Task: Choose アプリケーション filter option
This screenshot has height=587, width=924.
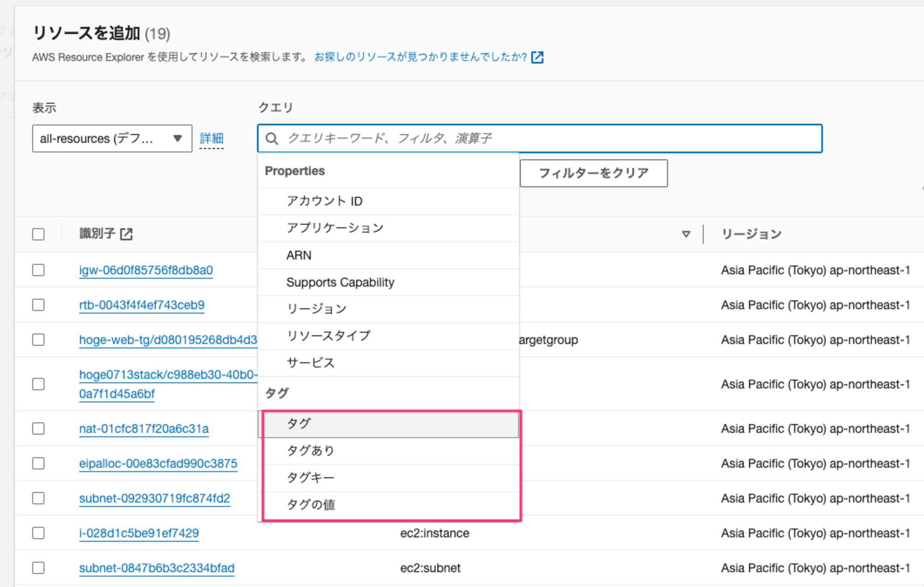Action: [388, 228]
